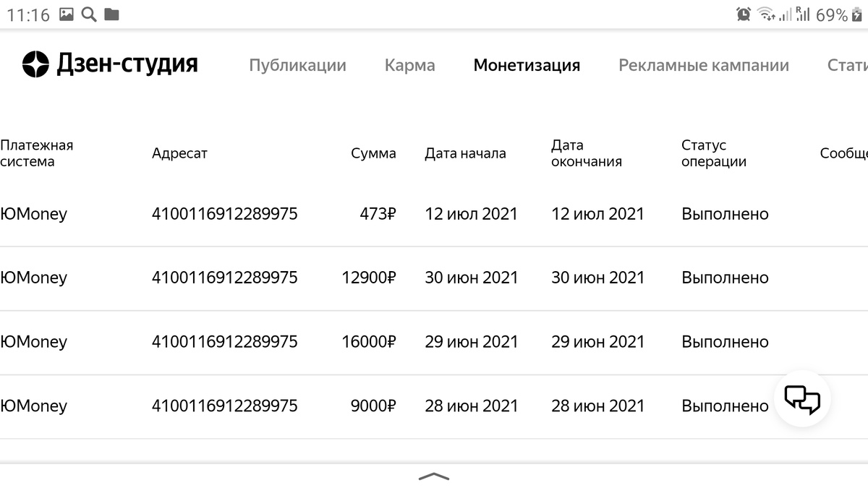Viewport: 868px width, 488px height.
Task: Tap the search icon in status bar
Action: coord(89,14)
